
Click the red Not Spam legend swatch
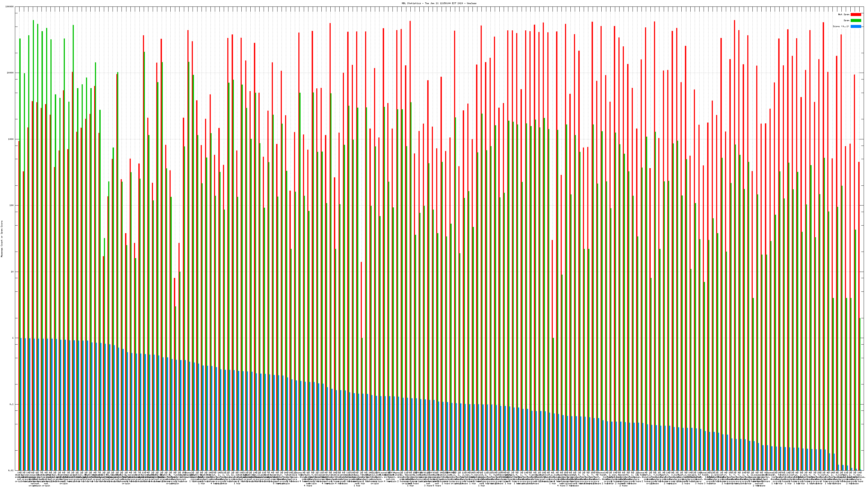(856, 14)
